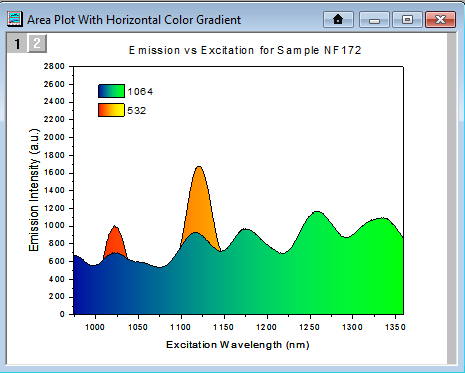Click the home button in title bar

click(338, 19)
